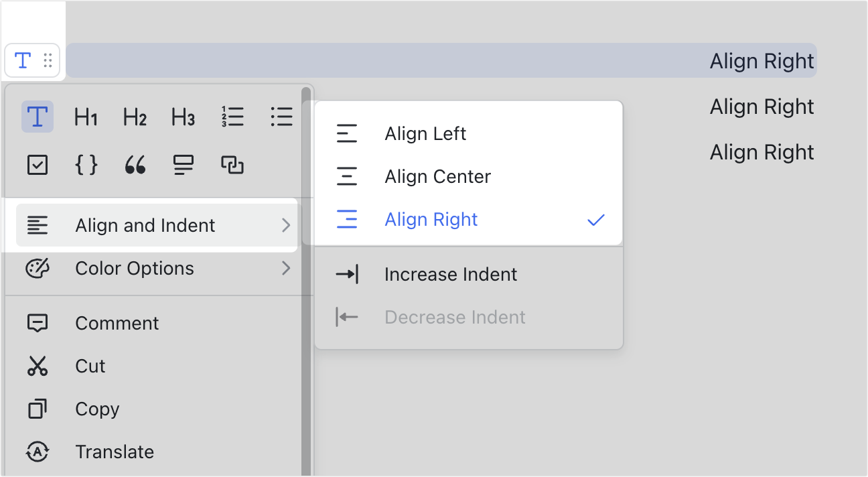Screen dimensions: 868x477
Task: Choose Comment from the context menu
Action: tap(117, 323)
